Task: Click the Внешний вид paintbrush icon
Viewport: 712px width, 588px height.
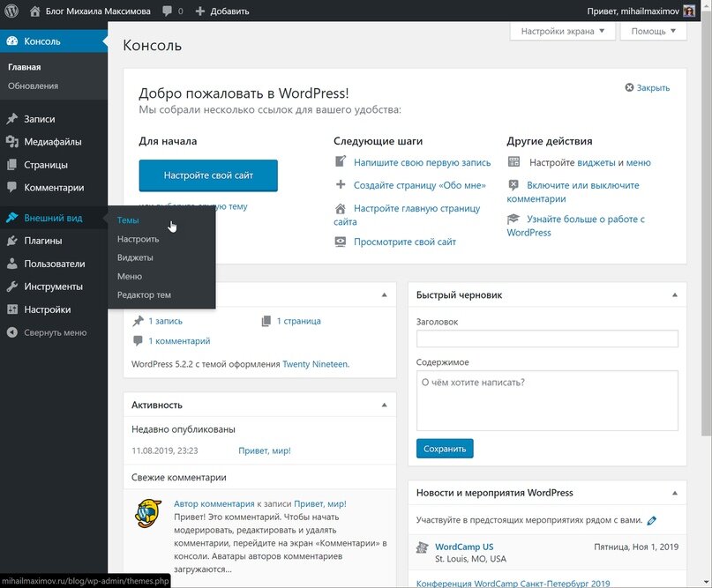Action: click(x=12, y=218)
